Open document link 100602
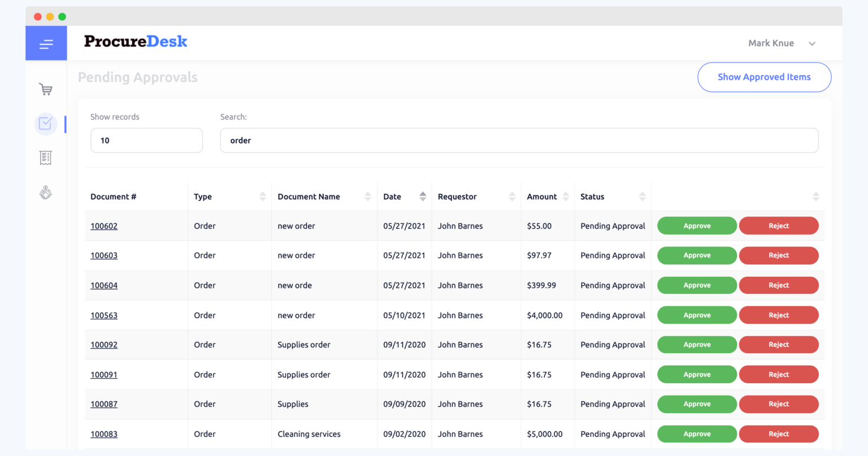868x456 pixels. [x=104, y=225]
